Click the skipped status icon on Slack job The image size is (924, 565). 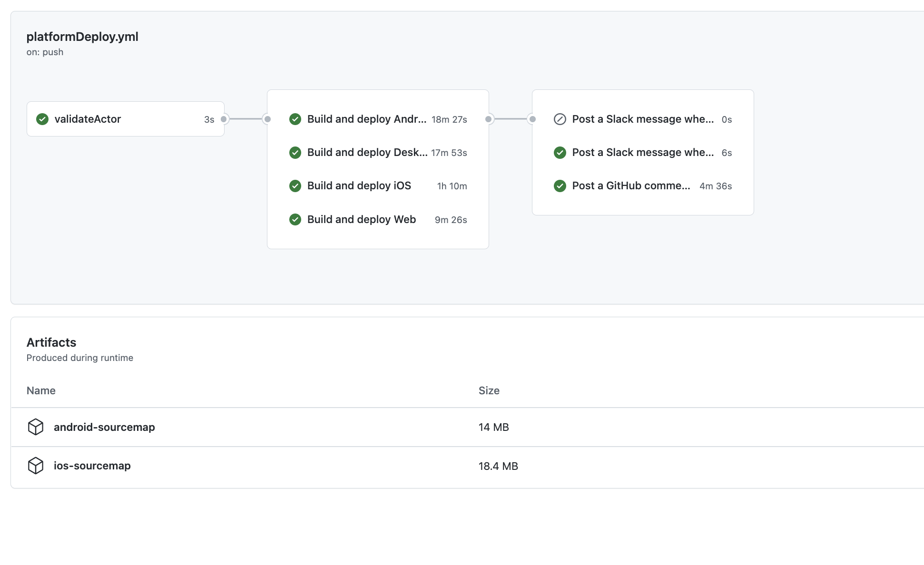click(560, 119)
